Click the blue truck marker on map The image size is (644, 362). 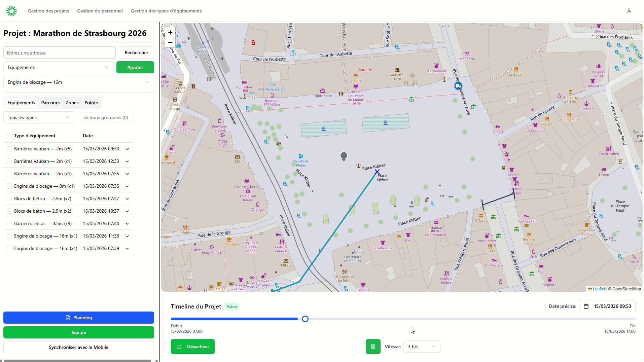[458, 86]
